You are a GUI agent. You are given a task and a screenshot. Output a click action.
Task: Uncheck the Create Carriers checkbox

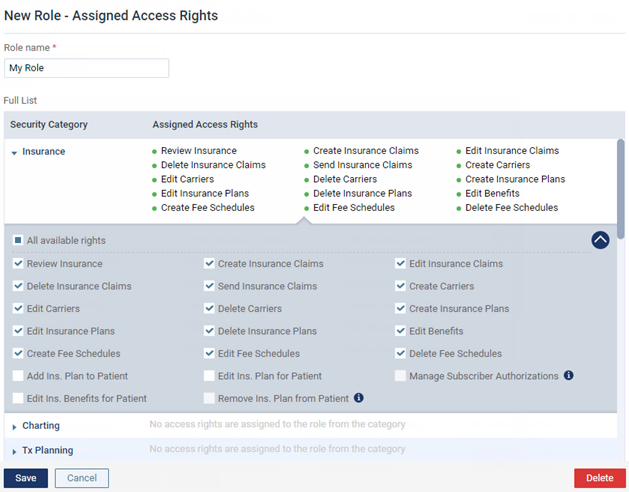pos(401,286)
